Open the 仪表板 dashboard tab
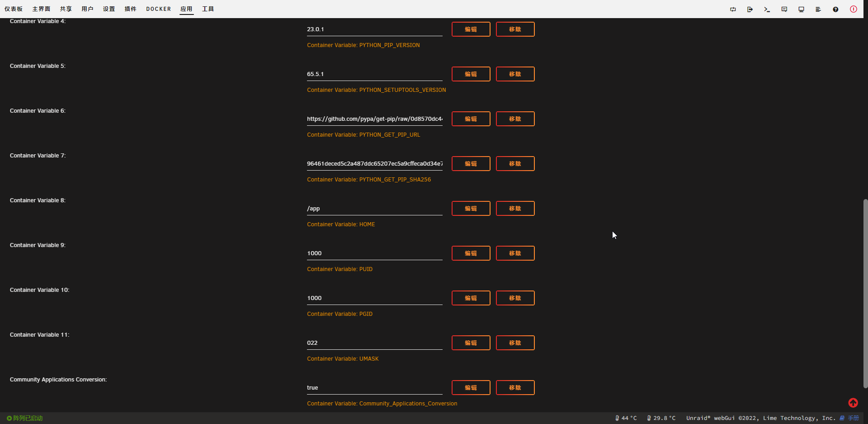Screen dimensions: 868x424 pos(14,9)
